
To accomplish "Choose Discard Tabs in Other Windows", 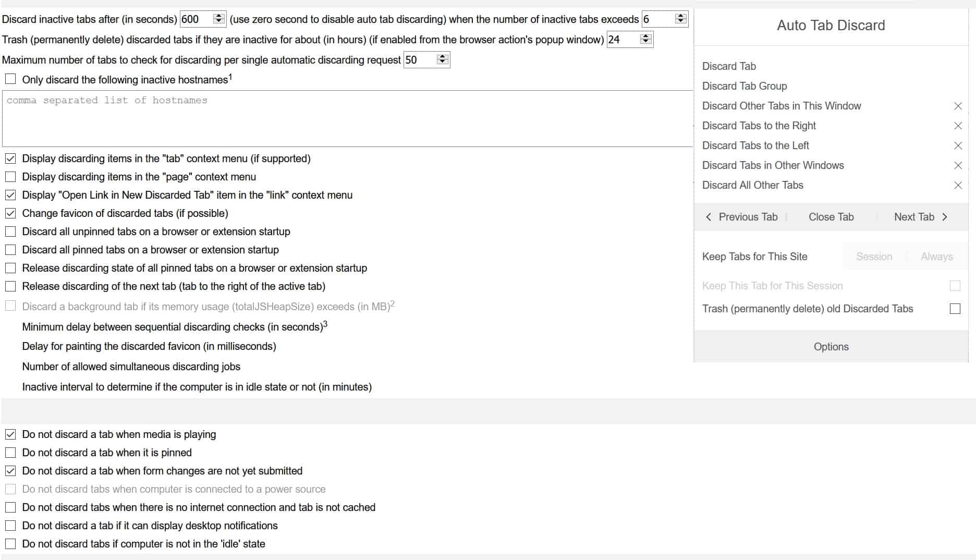I will (x=773, y=165).
